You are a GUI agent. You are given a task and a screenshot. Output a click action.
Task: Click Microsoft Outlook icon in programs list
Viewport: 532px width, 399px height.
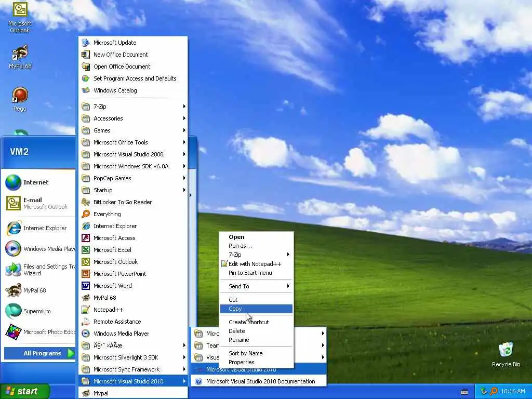click(x=86, y=262)
